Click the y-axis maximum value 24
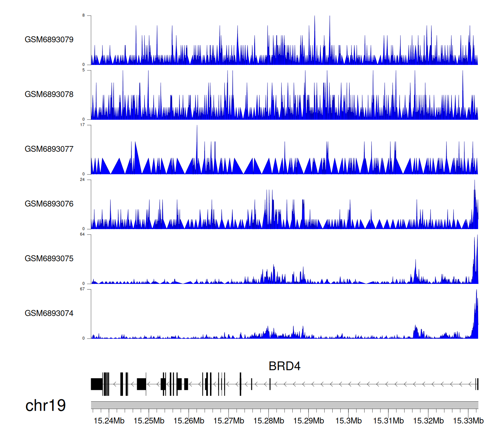This screenshot has height=444, width=504. tap(82, 180)
